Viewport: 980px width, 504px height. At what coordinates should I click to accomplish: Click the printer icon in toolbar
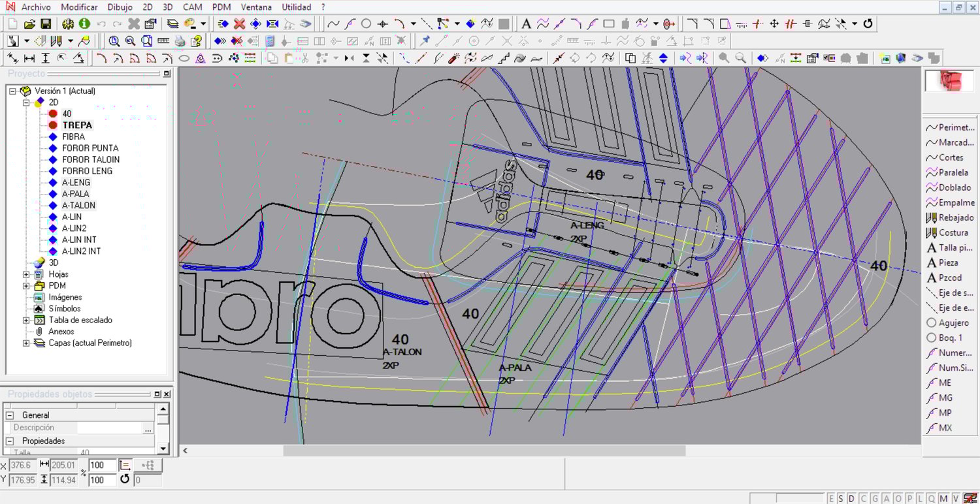(x=180, y=41)
